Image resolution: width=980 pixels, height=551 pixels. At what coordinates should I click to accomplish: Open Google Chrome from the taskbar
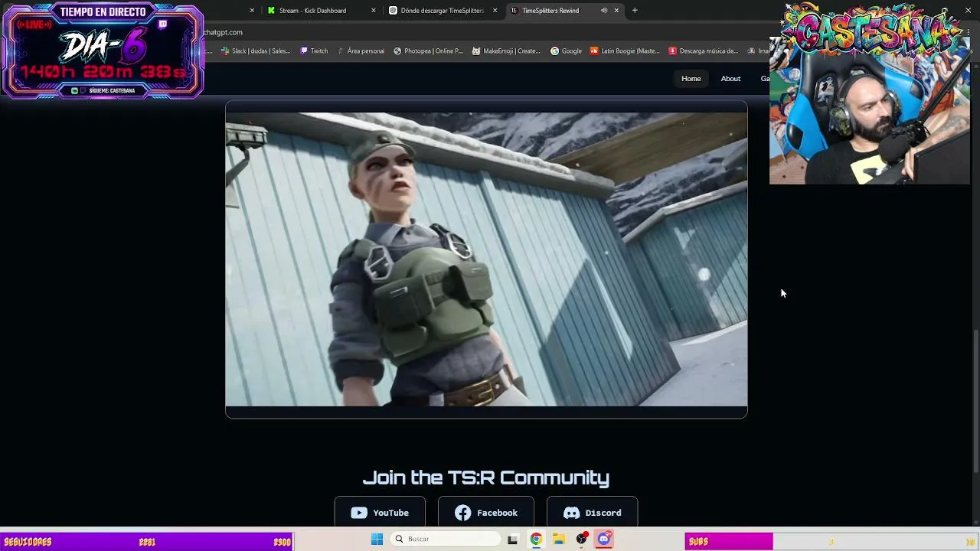(536, 540)
